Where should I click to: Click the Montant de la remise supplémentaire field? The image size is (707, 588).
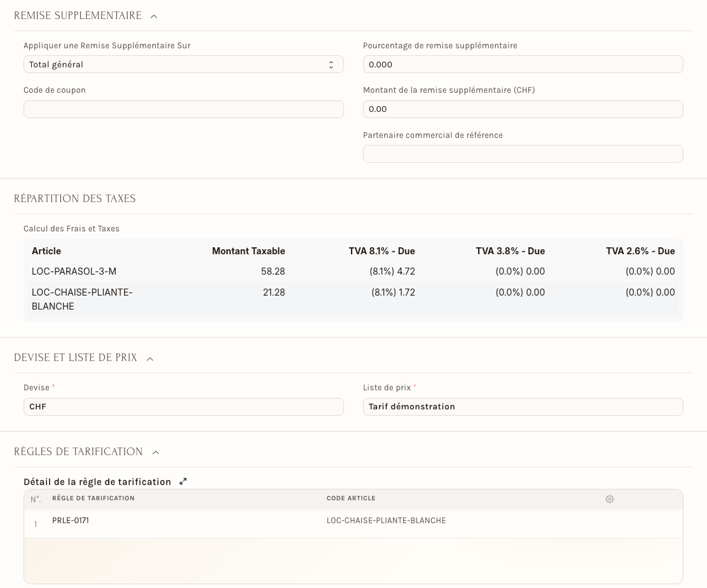[523, 109]
